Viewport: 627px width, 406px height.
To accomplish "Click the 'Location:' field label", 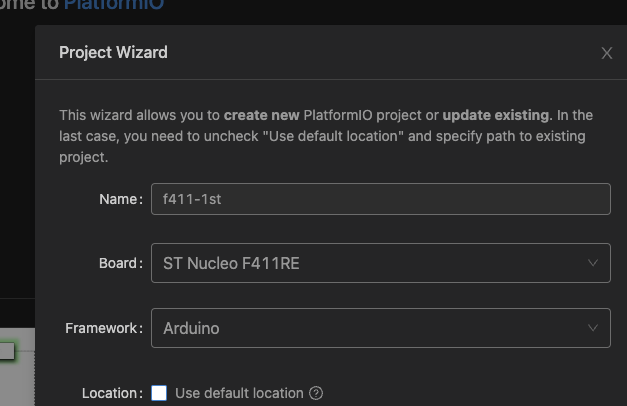I will click(x=111, y=393).
